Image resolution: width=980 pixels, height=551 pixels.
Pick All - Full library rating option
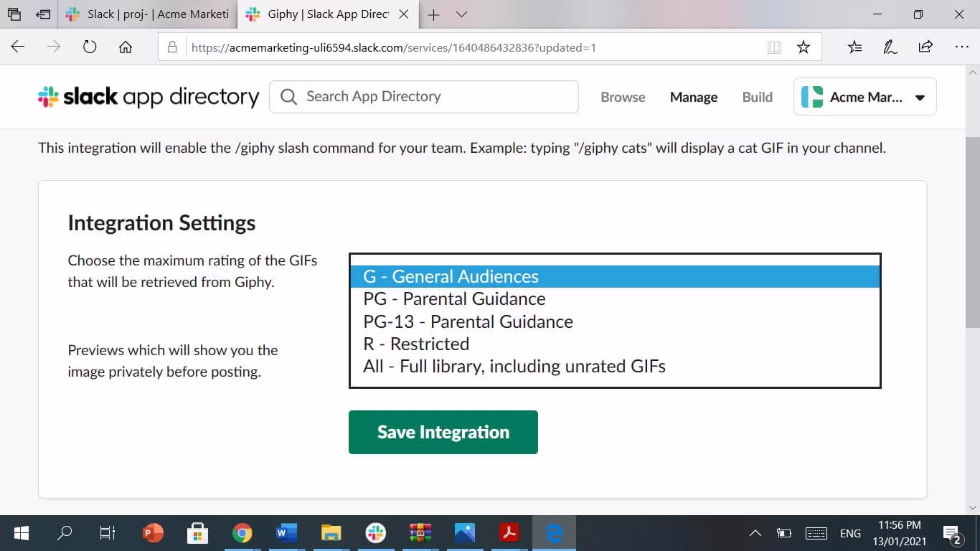514,367
